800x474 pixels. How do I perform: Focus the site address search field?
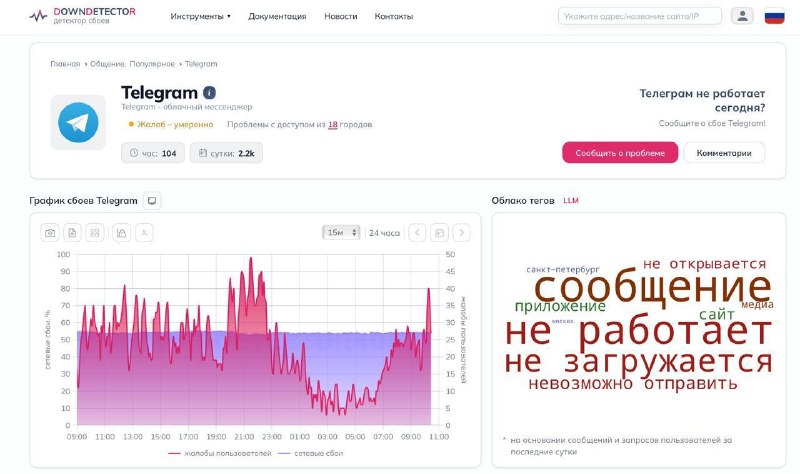(x=640, y=16)
